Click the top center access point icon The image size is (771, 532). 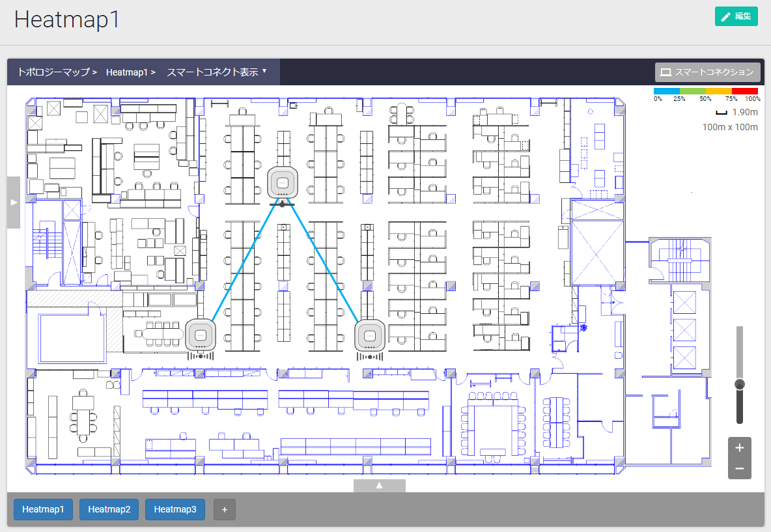(283, 183)
